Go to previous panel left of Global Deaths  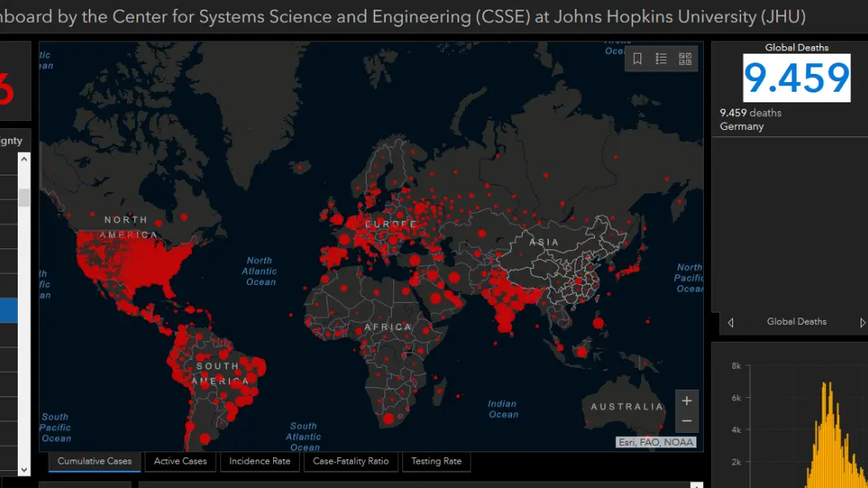point(730,322)
